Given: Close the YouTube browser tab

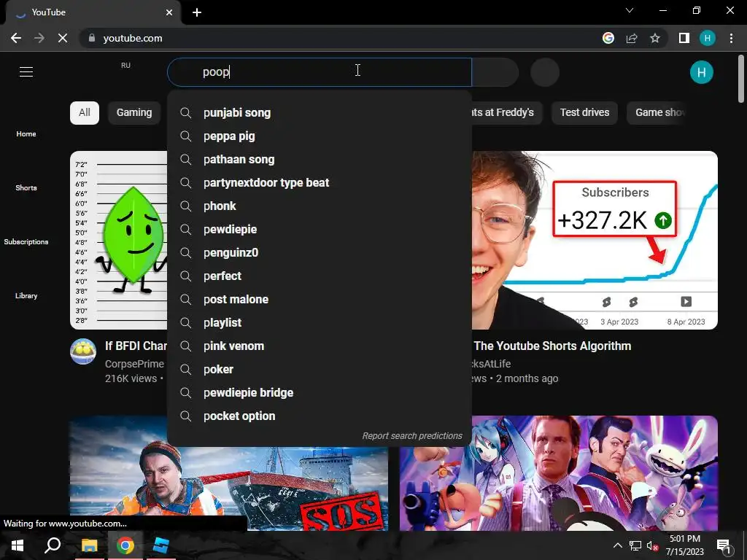Looking at the screenshot, I should pyautogui.click(x=169, y=12).
